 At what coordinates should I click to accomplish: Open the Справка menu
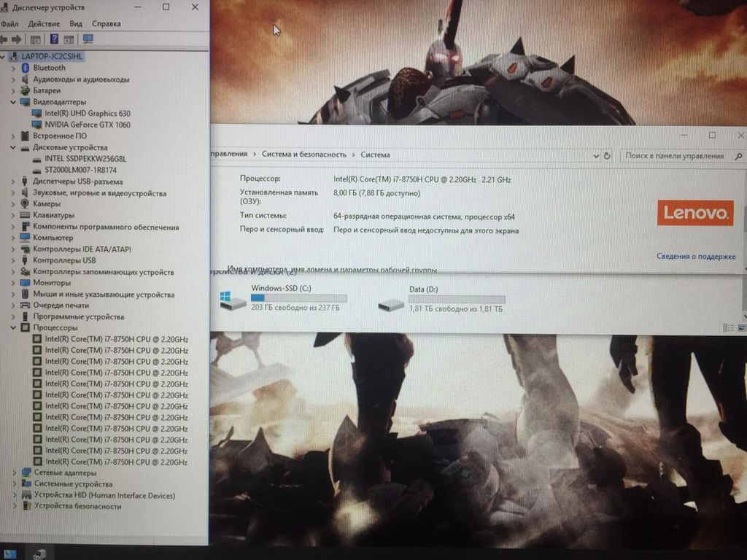coord(107,24)
